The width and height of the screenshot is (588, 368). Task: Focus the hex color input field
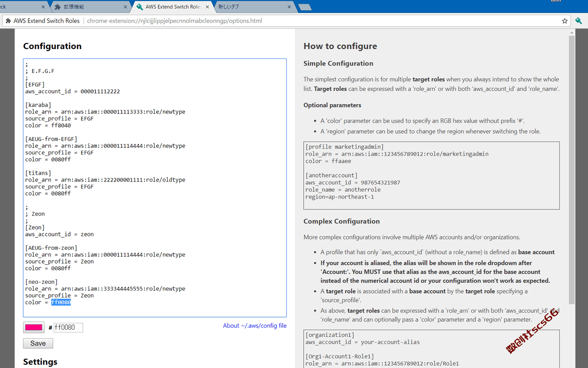pyautogui.click(x=68, y=328)
